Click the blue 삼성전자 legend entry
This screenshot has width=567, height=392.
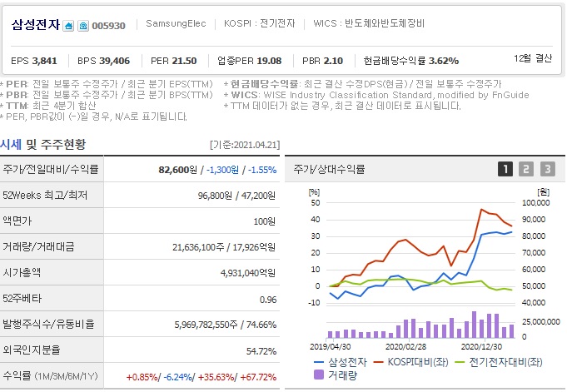(x=341, y=362)
